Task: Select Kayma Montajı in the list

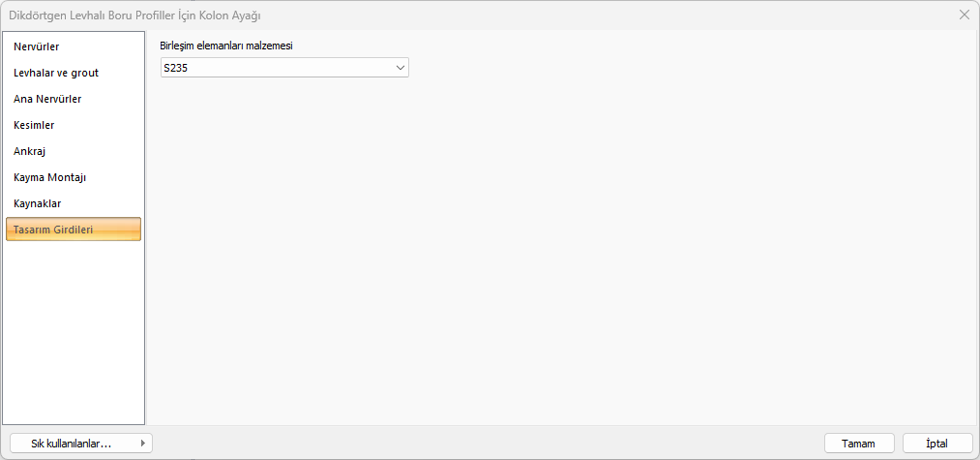Action: (x=50, y=177)
